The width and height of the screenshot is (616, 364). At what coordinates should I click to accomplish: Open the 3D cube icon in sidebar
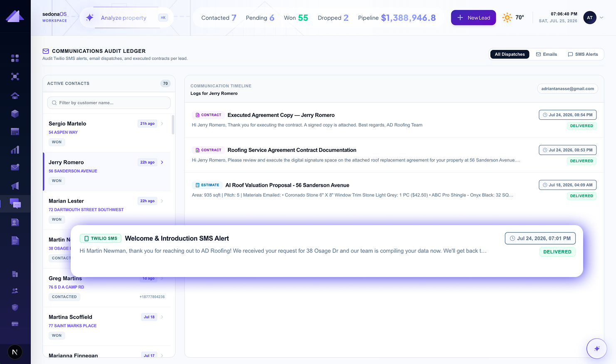(x=15, y=114)
